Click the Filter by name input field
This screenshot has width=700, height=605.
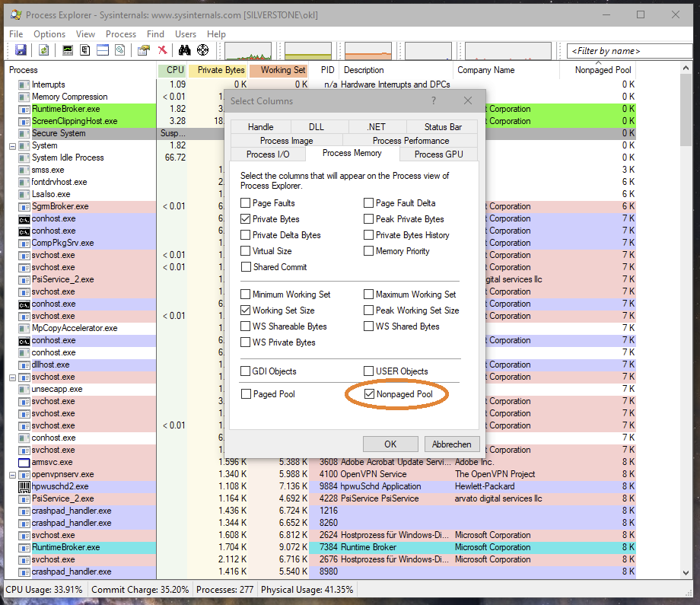point(629,51)
